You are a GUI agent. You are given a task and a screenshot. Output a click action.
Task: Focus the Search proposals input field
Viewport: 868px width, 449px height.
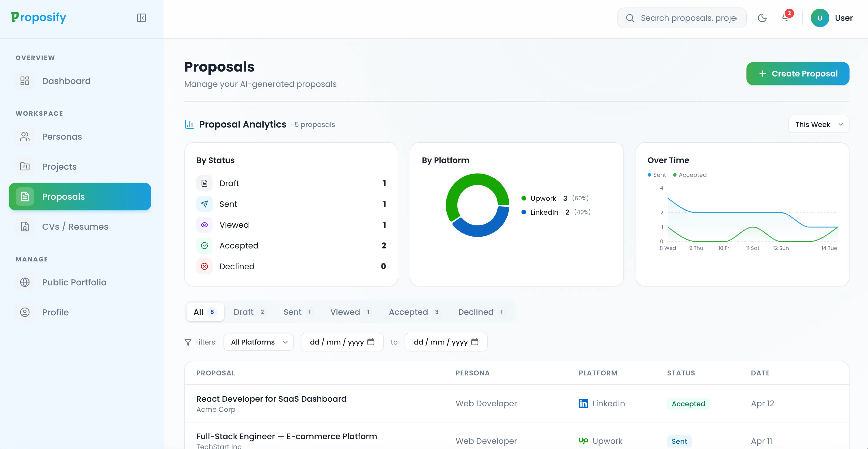coord(682,18)
